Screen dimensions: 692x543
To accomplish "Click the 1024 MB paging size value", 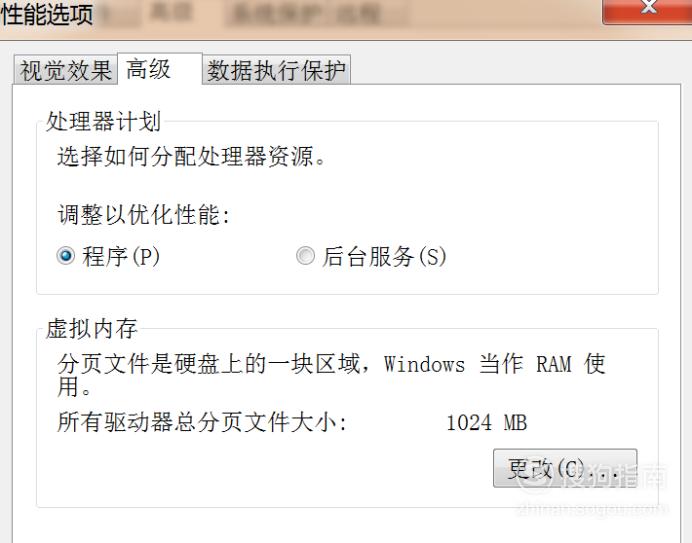I will point(487,422).
